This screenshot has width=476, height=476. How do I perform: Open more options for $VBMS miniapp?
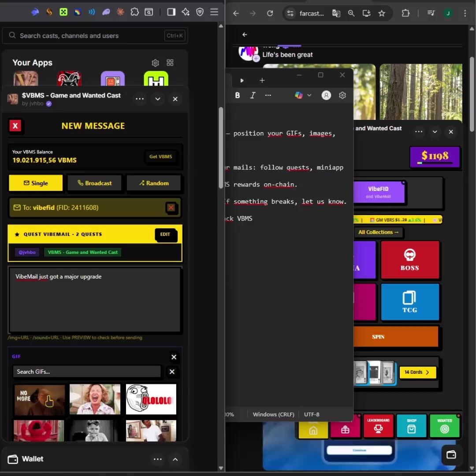pos(140,99)
